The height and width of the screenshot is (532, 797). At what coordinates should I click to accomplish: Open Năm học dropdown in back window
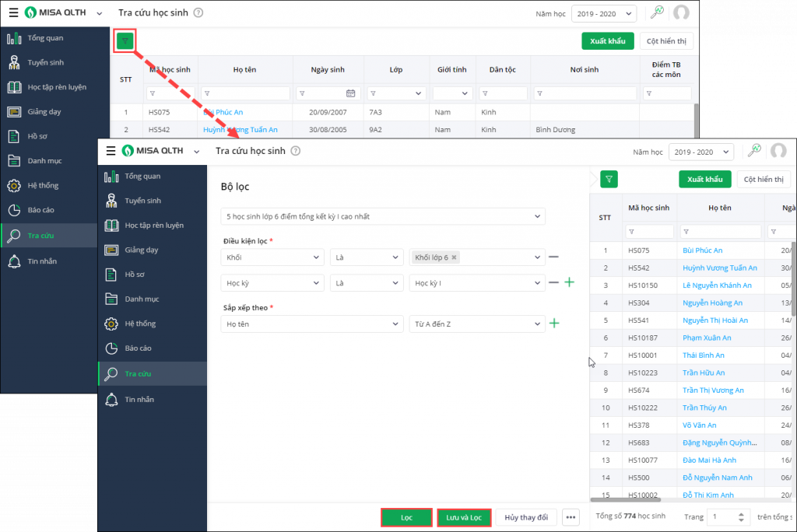click(604, 14)
